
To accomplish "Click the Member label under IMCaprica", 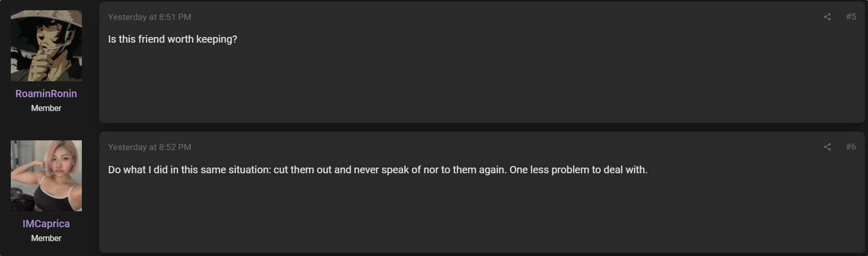I will [46, 238].
